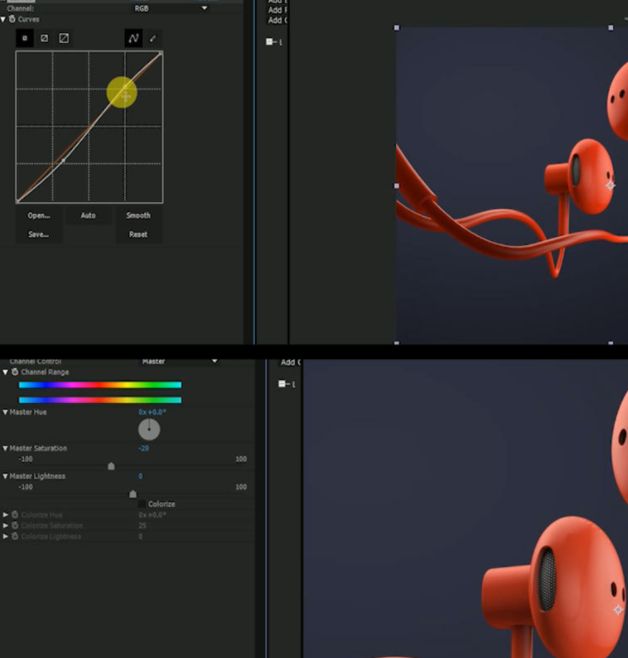Click the Master Saturation value -20

click(144, 448)
